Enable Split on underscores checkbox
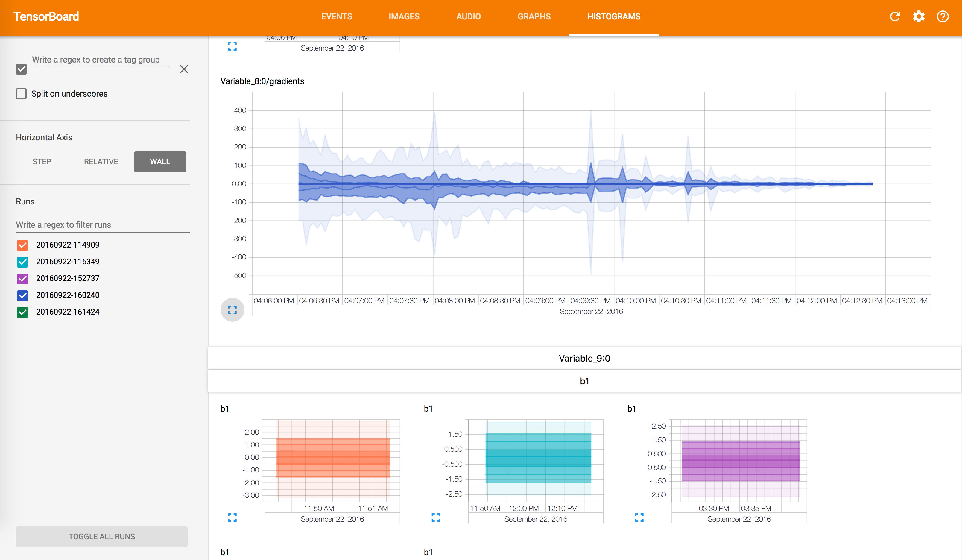This screenshot has width=962, height=560. pyautogui.click(x=21, y=94)
